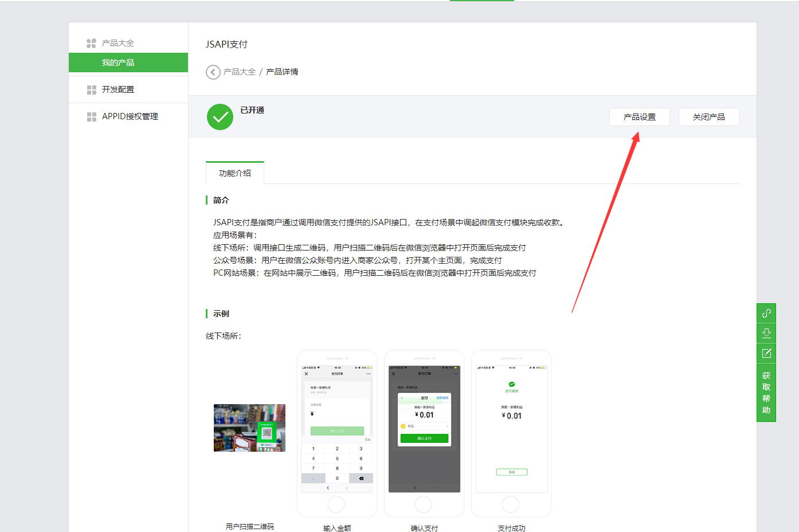Click 关闭产品 button

point(709,117)
